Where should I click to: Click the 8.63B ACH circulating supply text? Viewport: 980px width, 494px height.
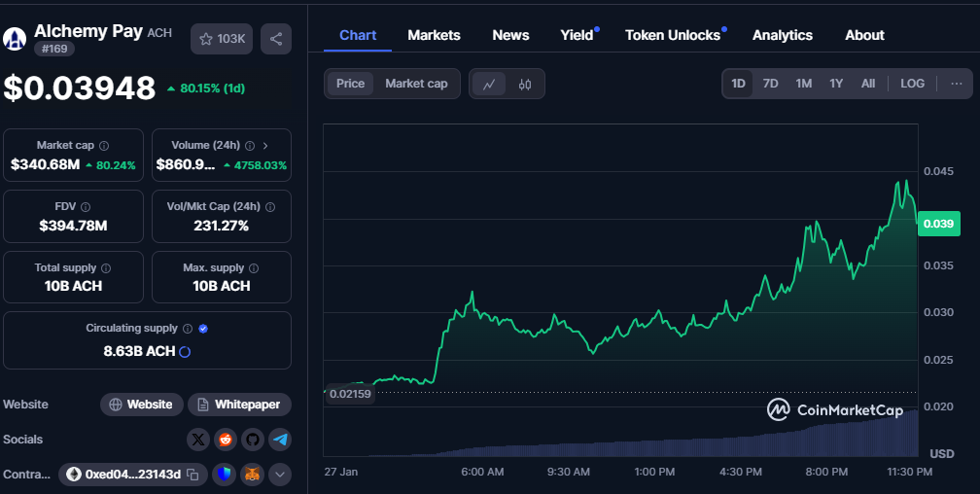click(x=139, y=351)
